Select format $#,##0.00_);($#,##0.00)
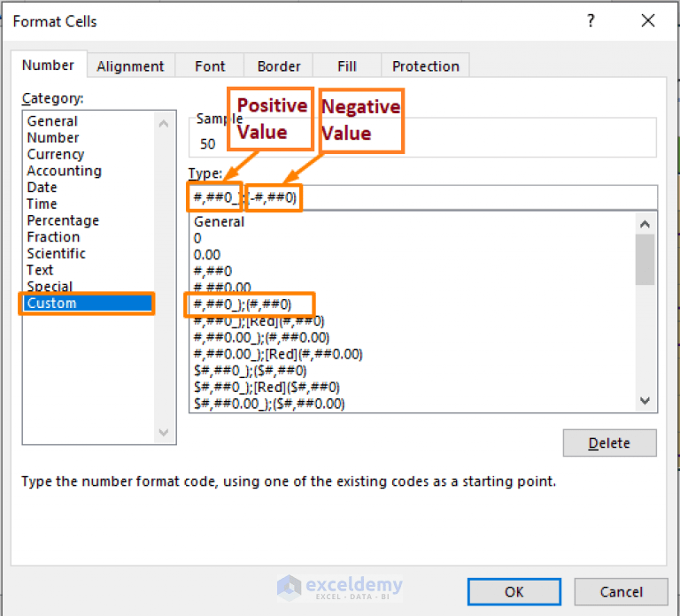 point(269,404)
